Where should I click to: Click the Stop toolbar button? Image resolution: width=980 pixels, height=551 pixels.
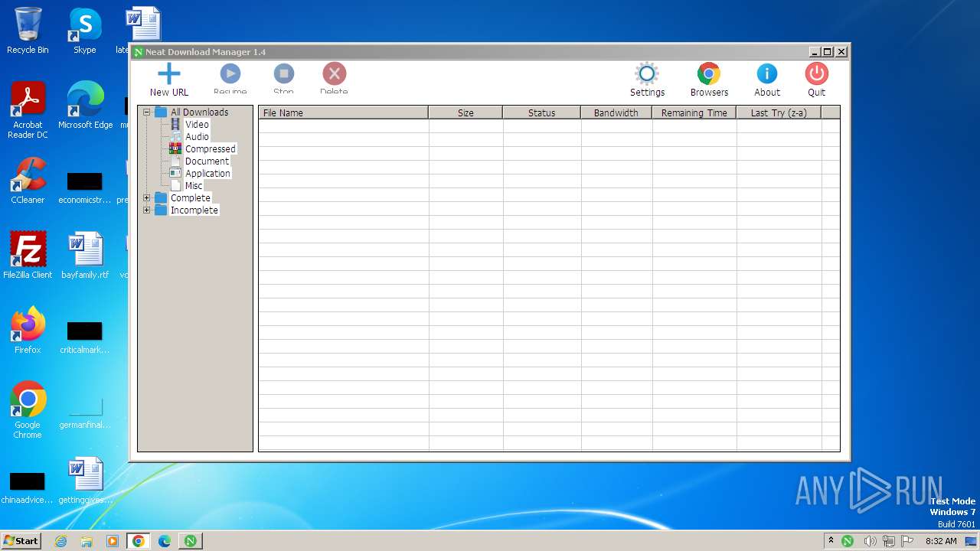point(283,80)
